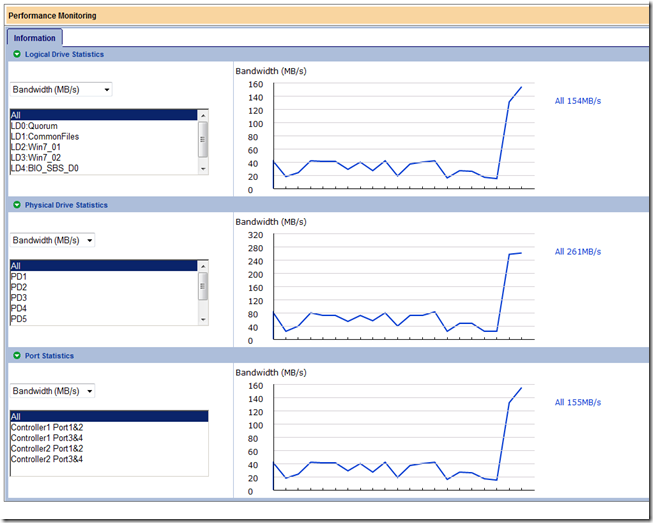
Task: Select LD4:BIO_SBS_D0 logical drive
Action: click(x=104, y=168)
